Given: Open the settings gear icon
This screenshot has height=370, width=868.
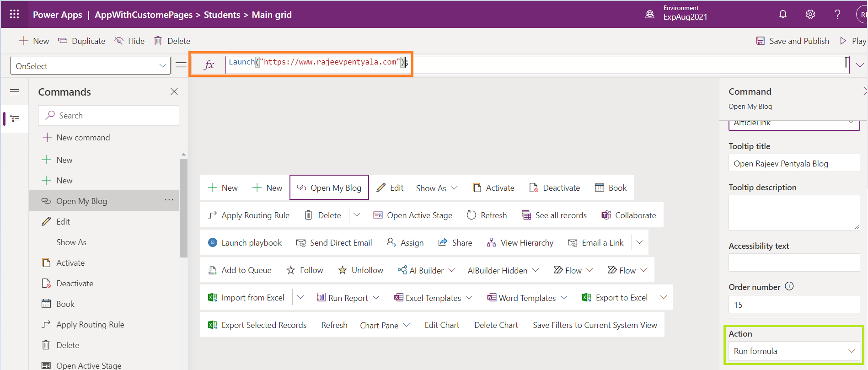Looking at the screenshot, I should 810,14.
